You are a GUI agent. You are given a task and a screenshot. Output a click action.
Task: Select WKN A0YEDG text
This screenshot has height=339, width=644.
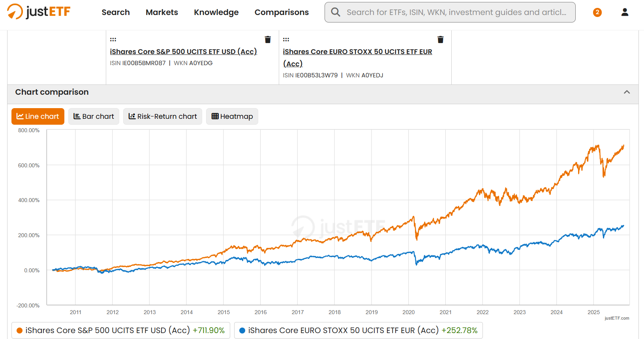193,63
